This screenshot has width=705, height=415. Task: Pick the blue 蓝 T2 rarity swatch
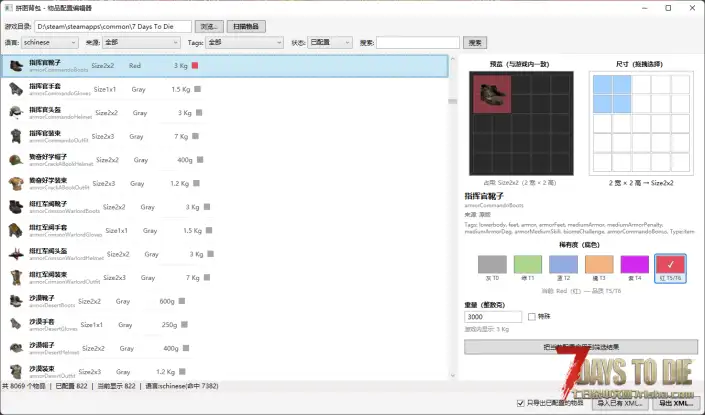coord(563,264)
